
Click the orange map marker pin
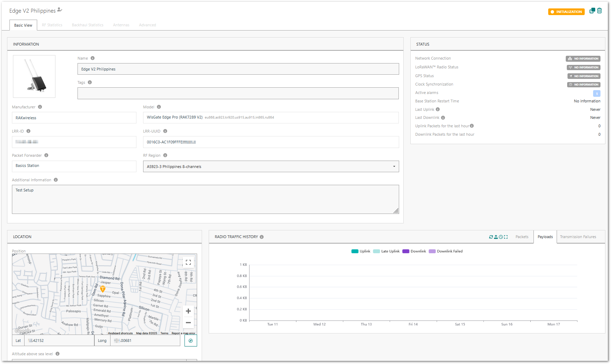click(103, 289)
